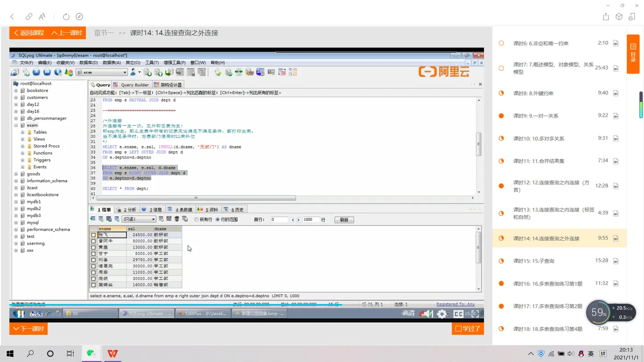Expand Stored Procs under exam

pos(23,146)
